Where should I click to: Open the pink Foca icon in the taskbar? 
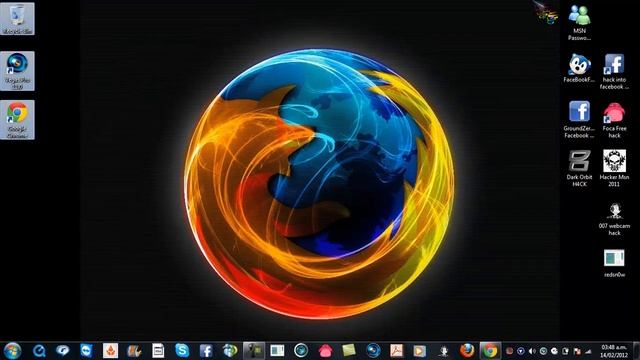[325, 351]
